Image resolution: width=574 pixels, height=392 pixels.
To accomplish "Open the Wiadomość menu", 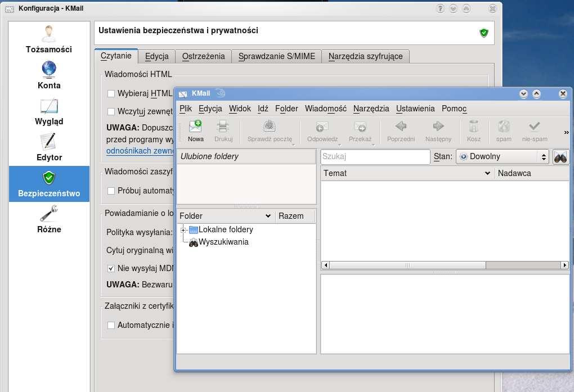I will click(325, 109).
